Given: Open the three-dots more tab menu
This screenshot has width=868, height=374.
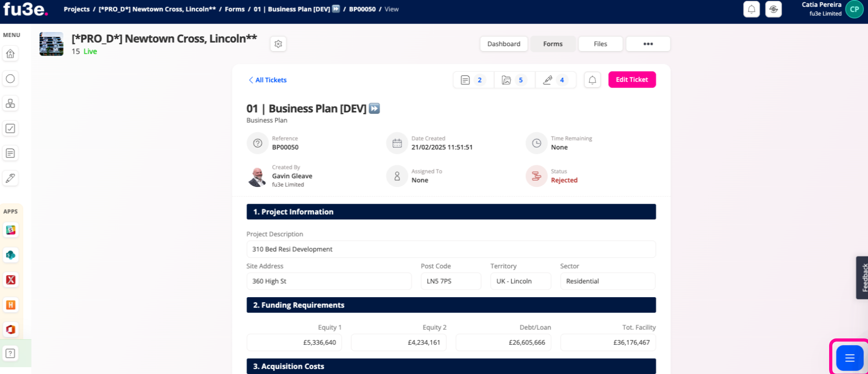Looking at the screenshot, I should coord(648,44).
